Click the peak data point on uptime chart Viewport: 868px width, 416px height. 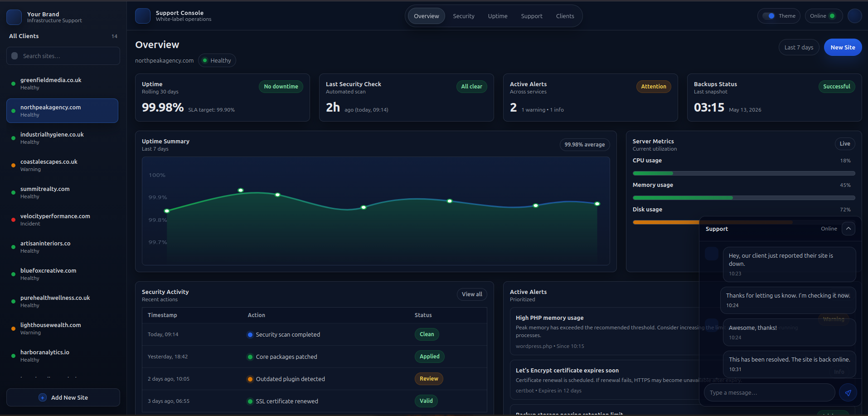click(x=241, y=190)
